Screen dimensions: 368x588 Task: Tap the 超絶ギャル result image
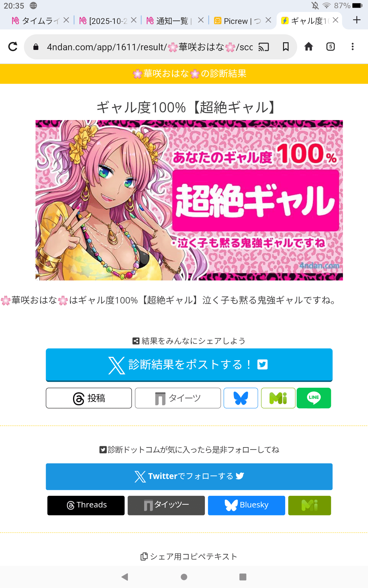point(189,200)
